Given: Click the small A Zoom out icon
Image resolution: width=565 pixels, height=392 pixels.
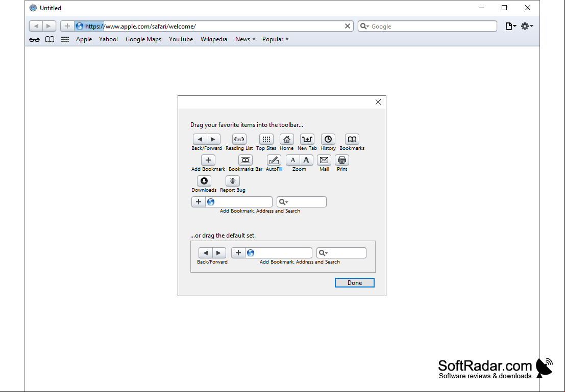Looking at the screenshot, I should [x=292, y=160].
